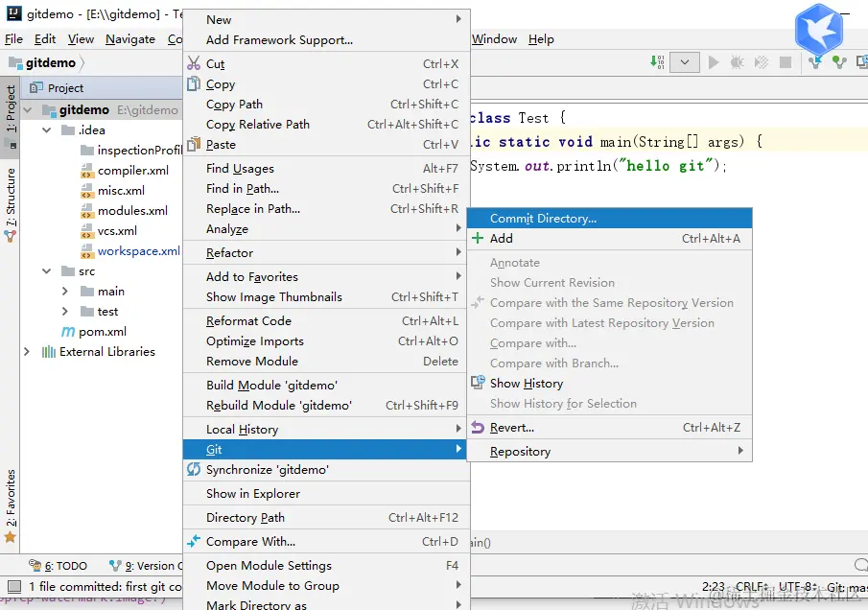Select Open Module Settings
The width and height of the screenshot is (868, 610).
pos(327,565)
